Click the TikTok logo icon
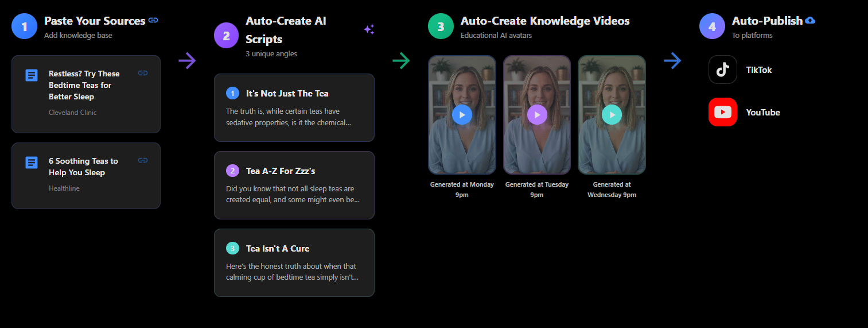868x328 pixels. pyautogui.click(x=723, y=70)
